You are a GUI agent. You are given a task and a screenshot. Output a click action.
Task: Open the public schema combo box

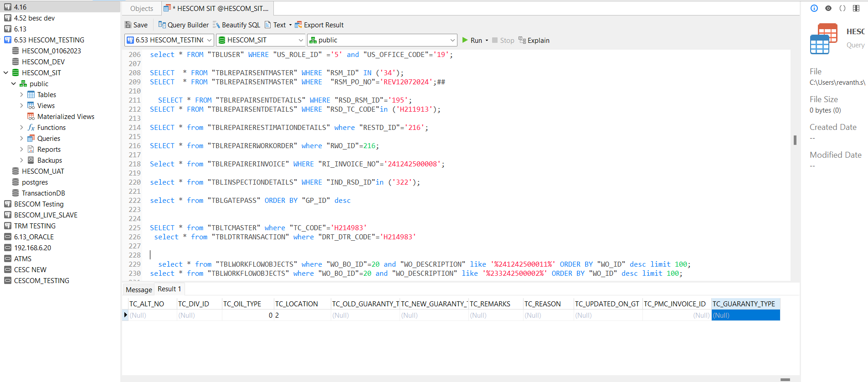(x=382, y=40)
